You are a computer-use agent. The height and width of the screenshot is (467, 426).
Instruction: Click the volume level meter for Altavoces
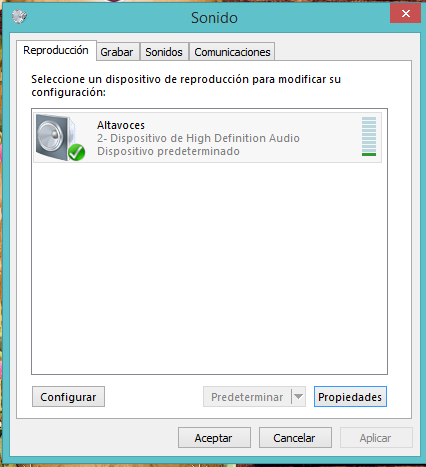[369, 136]
